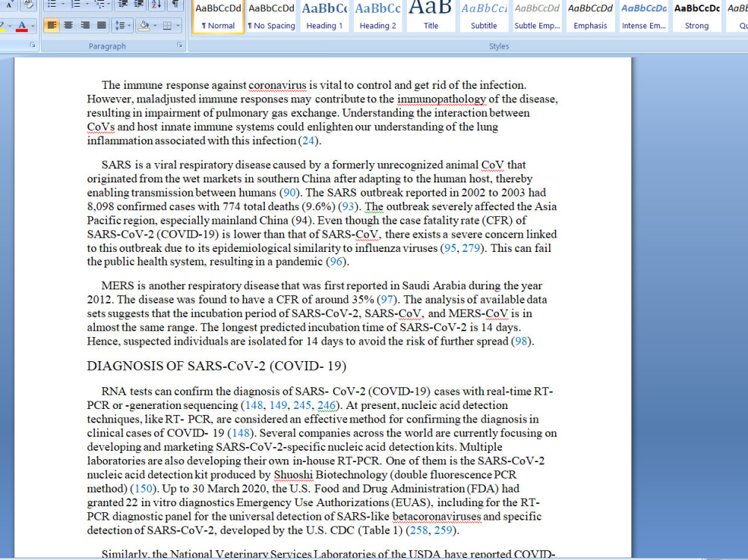The height and width of the screenshot is (560, 748).
Task: Apply the Intense Emphasis style
Action: tap(643, 16)
